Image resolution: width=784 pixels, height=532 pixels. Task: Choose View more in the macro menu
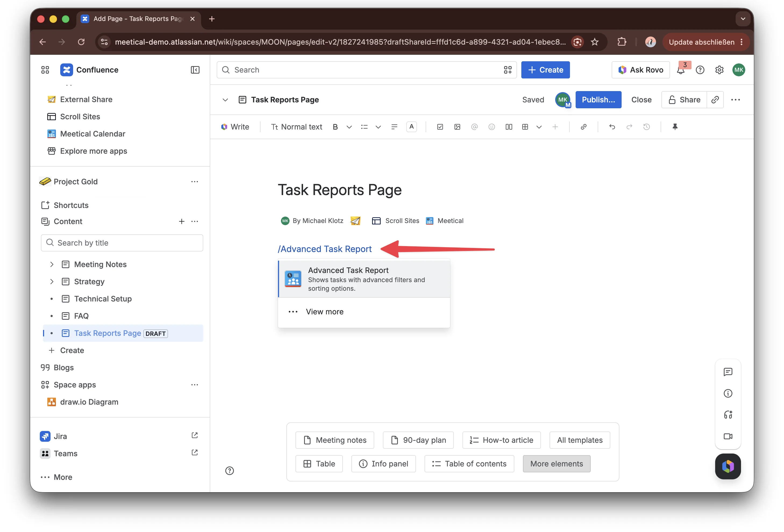pos(364,311)
